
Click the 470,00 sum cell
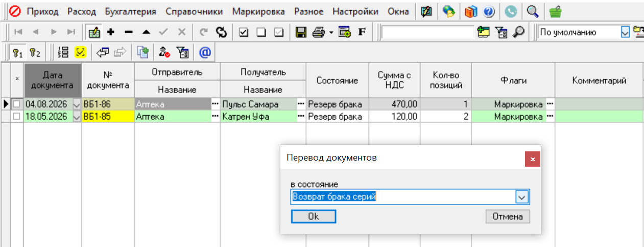click(x=394, y=104)
